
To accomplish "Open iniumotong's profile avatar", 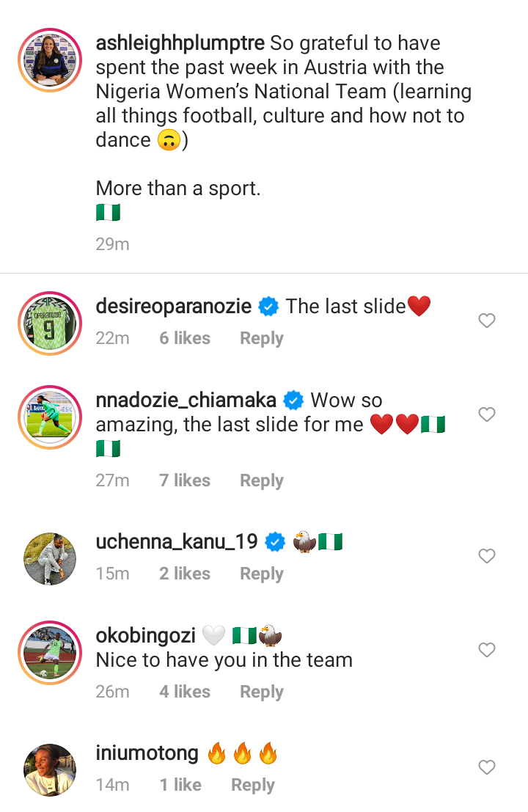I will (x=50, y=770).
